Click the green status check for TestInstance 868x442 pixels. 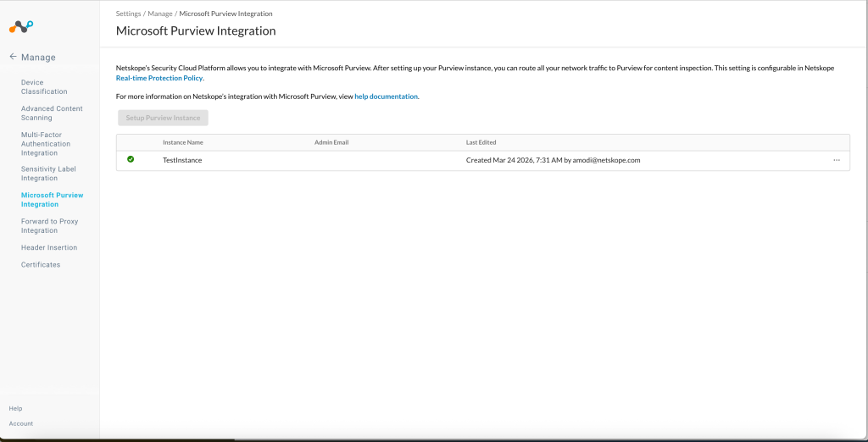click(131, 159)
